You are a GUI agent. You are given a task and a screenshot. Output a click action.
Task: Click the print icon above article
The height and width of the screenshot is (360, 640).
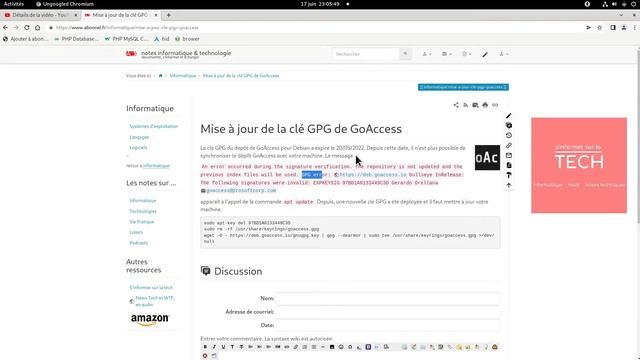[x=485, y=105]
